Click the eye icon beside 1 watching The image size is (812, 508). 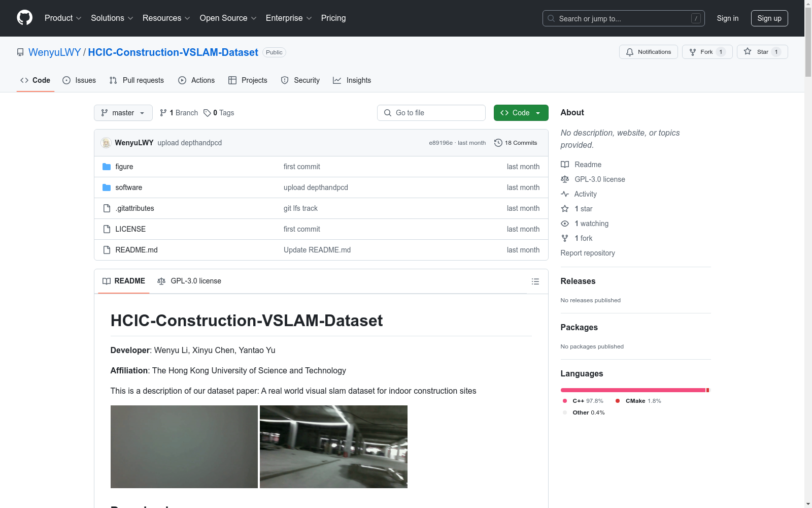tap(565, 224)
